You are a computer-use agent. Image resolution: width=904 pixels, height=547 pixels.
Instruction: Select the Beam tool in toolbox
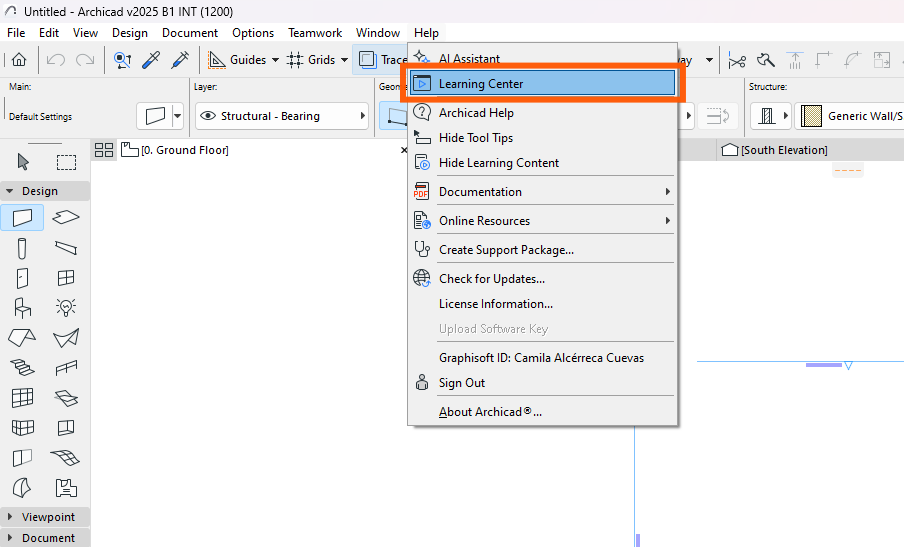click(x=66, y=248)
